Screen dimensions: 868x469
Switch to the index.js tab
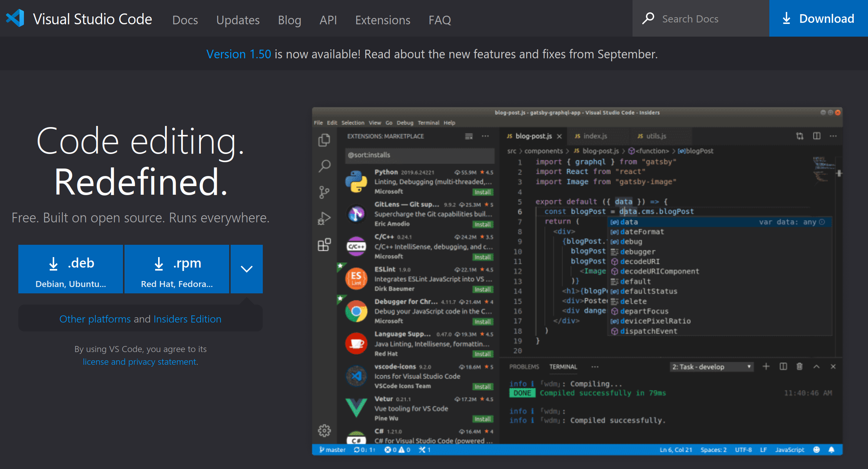point(596,136)
